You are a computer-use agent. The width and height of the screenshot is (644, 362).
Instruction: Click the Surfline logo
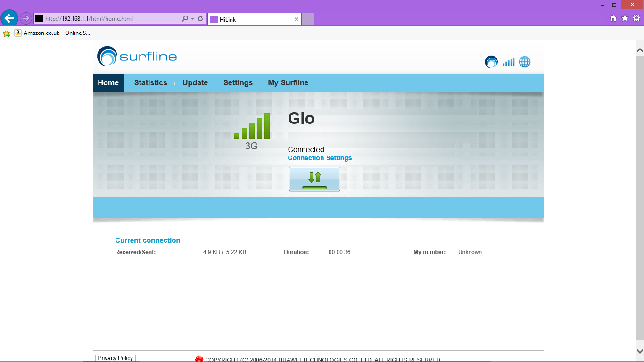pos(137,57)
